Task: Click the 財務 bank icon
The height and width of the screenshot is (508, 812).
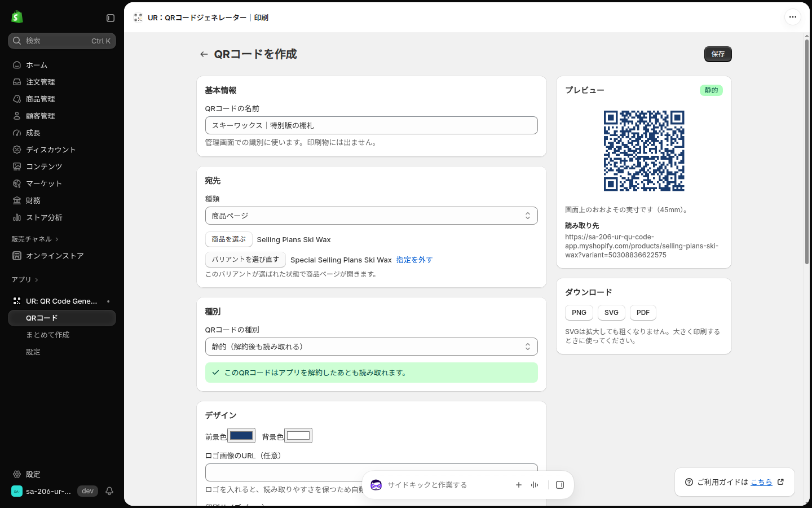Action: click(x=17, y=200)
